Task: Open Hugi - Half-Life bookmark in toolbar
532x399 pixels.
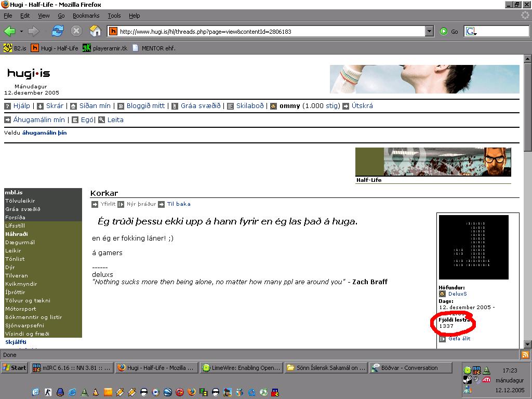Action: (x=54, y=48)
